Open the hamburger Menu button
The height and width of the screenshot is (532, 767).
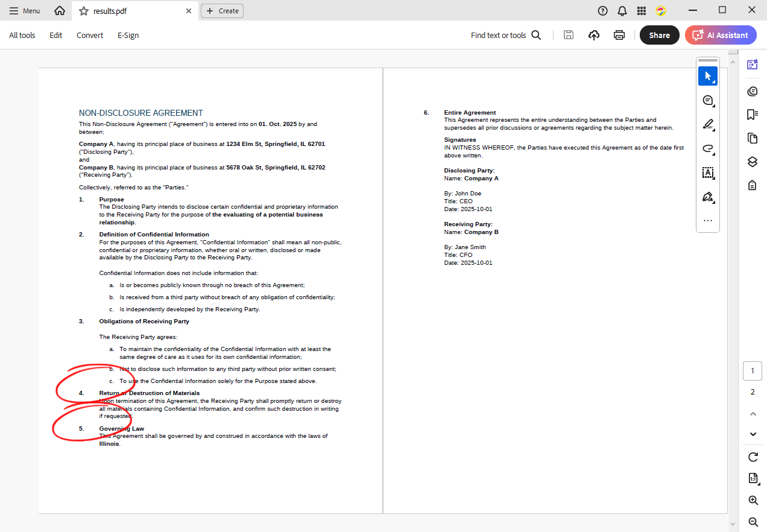pyautogui.click(x=25, y=11)
